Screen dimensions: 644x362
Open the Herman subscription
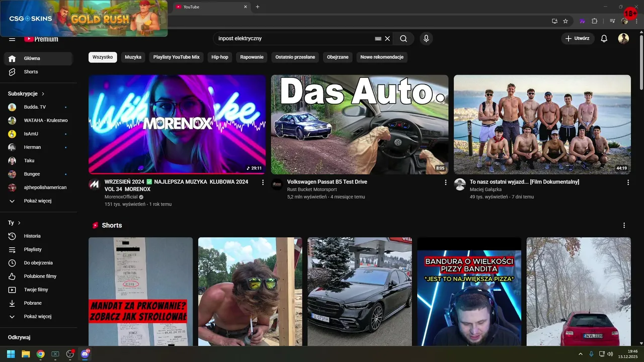pyautogui.click(x=38, y=147)
